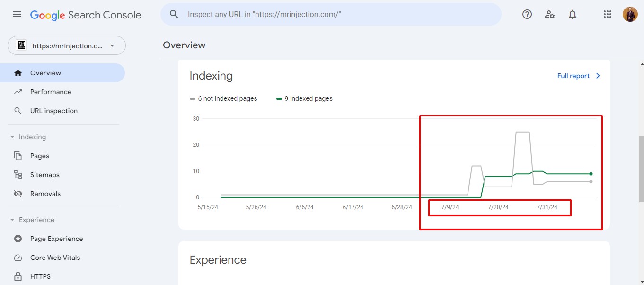Go to the Performance report
644x285 pixels.
coord(51,92)
